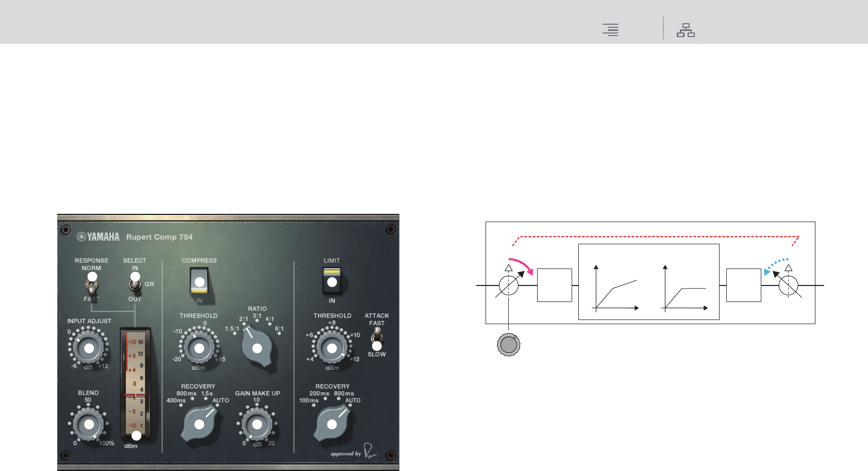Click the Yamaha logo on the plugin

click(x=98, y=237)
